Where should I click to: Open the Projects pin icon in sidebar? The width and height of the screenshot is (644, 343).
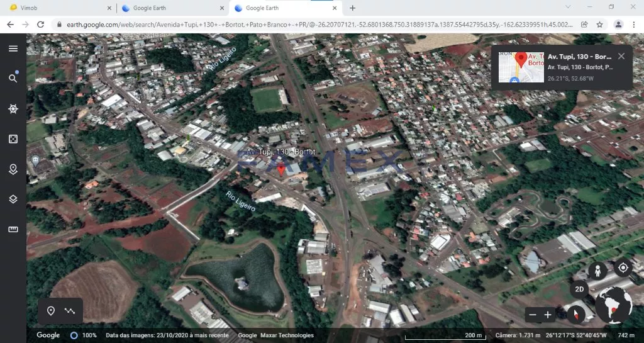coord(13,169)
